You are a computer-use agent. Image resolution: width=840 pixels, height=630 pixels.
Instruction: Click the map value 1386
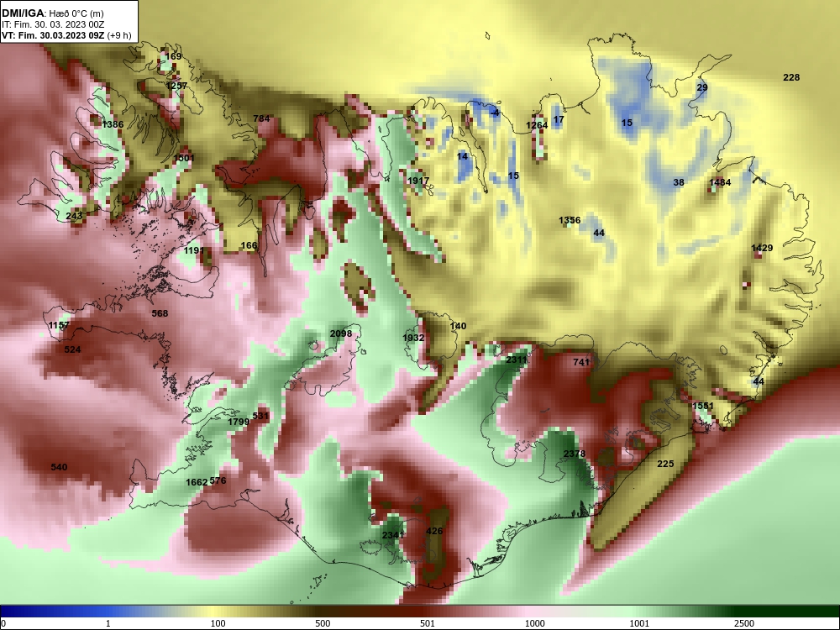(113, 124)
